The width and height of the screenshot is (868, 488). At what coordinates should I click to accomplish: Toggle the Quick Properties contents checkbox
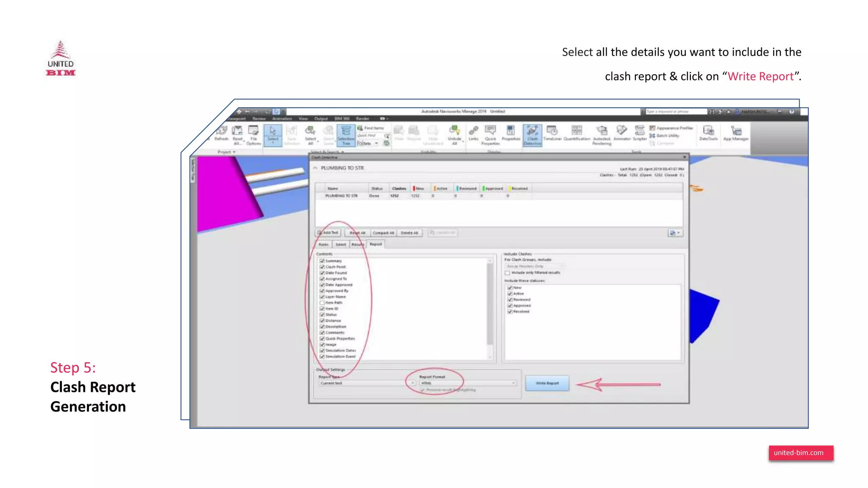click(x=322, y=338)
